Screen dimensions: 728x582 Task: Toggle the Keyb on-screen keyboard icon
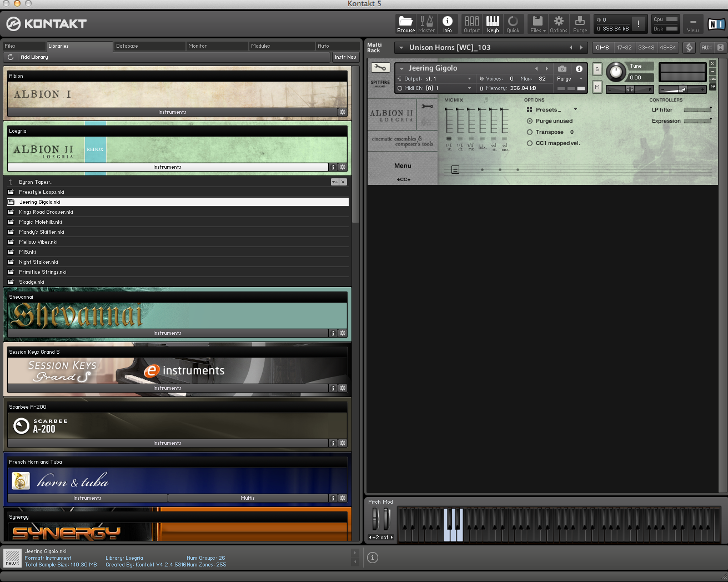[493, 24]
